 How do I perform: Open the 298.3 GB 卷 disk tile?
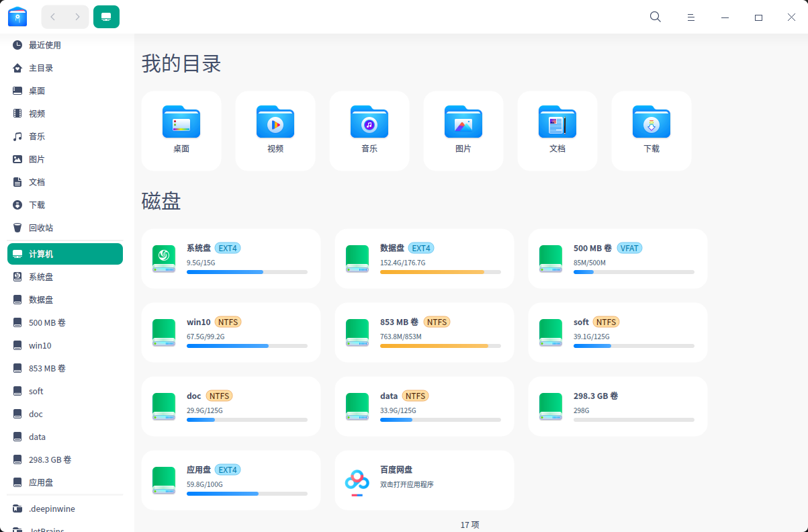[617, 406]
